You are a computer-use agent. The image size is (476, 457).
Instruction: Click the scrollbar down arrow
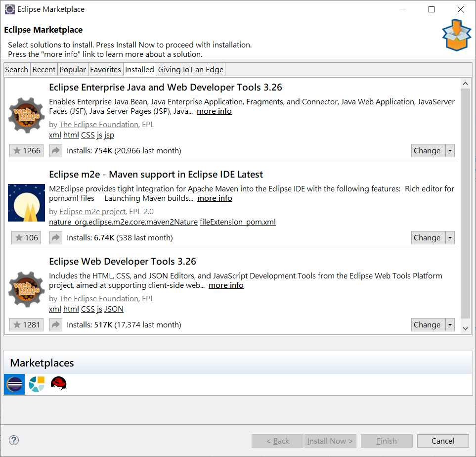click(466, 328)
